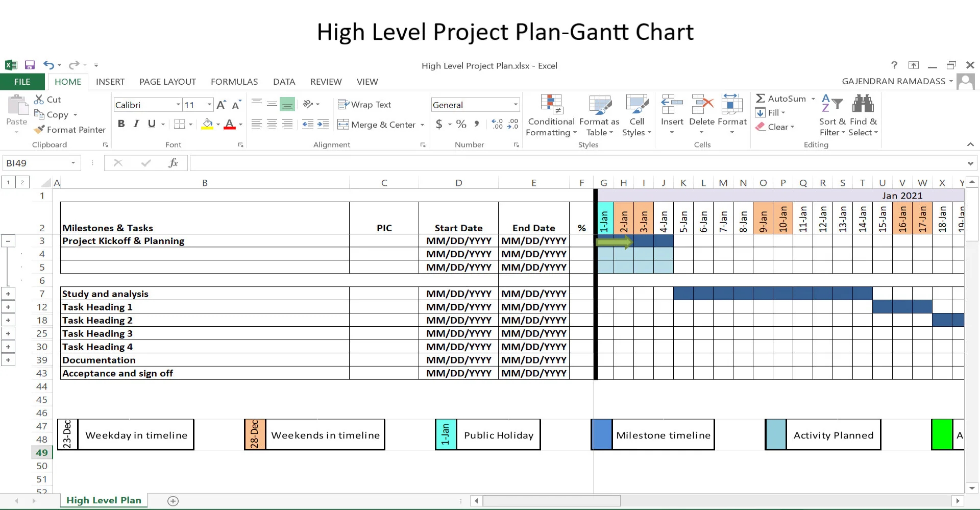Collapse the Project Kickoff row group
Viewport: 980px width, 510px height.
[x=8, y=240]
